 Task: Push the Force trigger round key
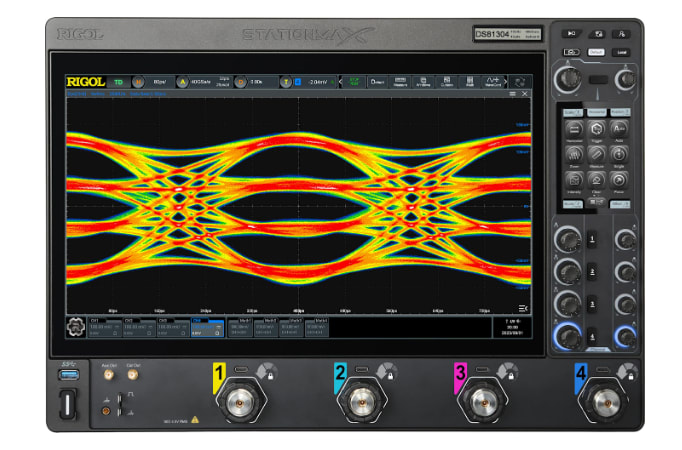(x=618, y=180)
